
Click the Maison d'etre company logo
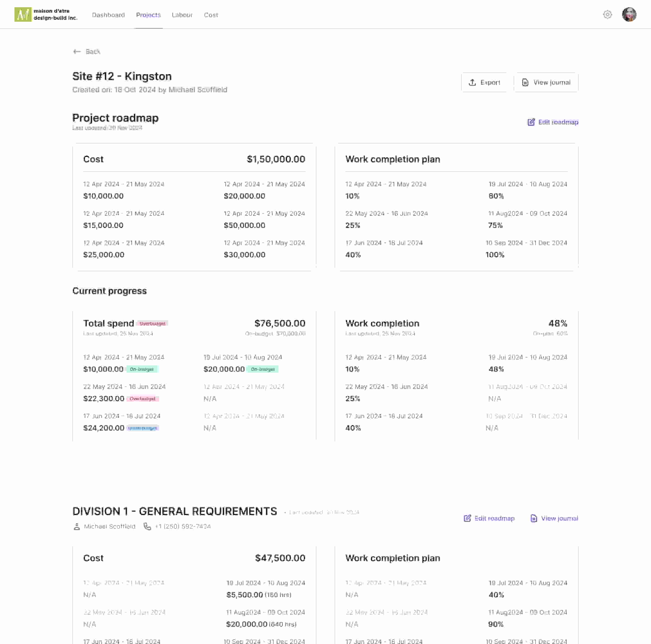point(23,14)
